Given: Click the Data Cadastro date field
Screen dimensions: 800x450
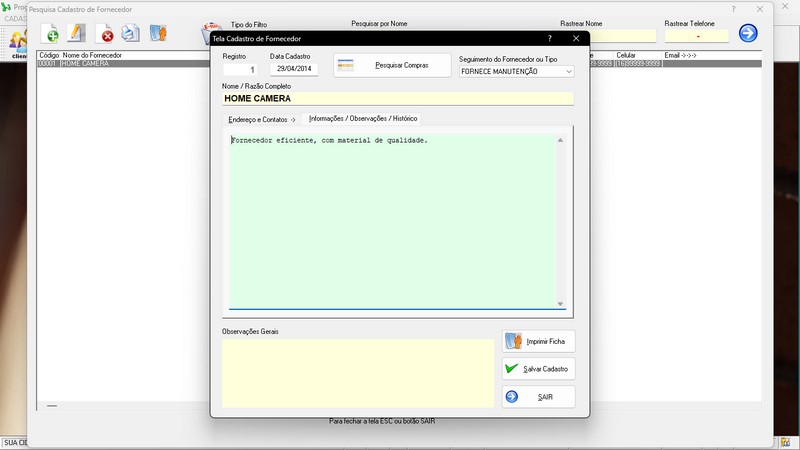Looking at the screenshot, I should 294,70.
